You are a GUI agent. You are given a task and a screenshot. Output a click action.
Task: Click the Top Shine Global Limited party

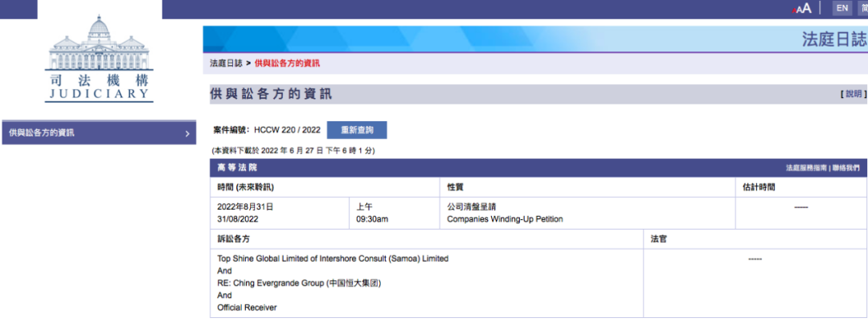pyautogui.click(x=333, y=259)
